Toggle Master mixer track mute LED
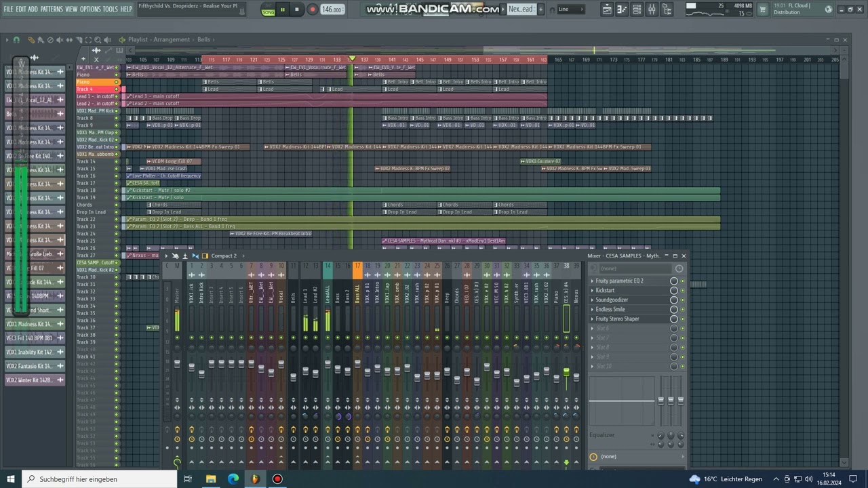Image resolution: width=868 pixels, height=488 pixels. pos(177,338)
